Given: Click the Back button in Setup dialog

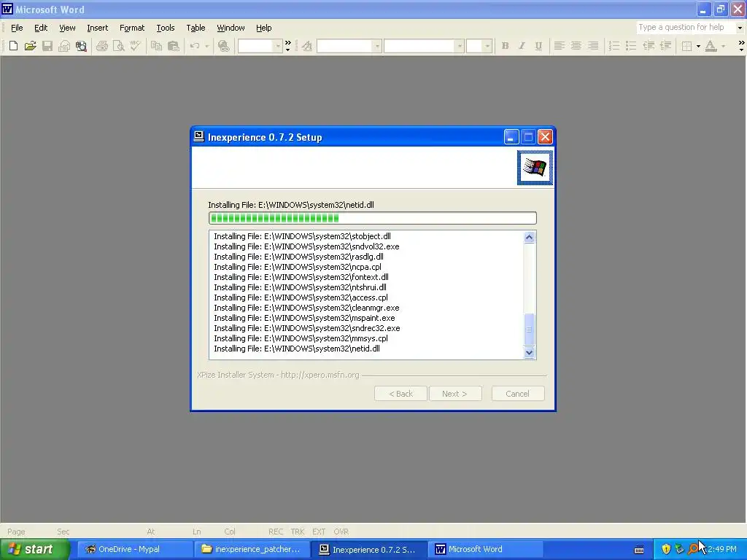Looking at the screenshot, I should [400, 394].
